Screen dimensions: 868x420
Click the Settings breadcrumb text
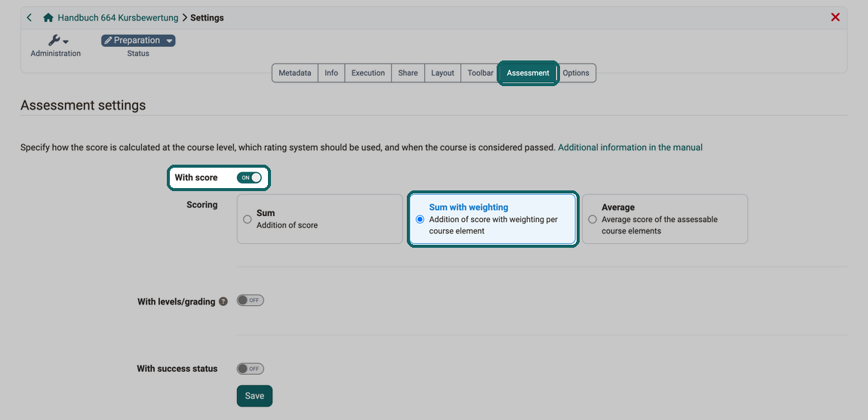pos(207,17)
